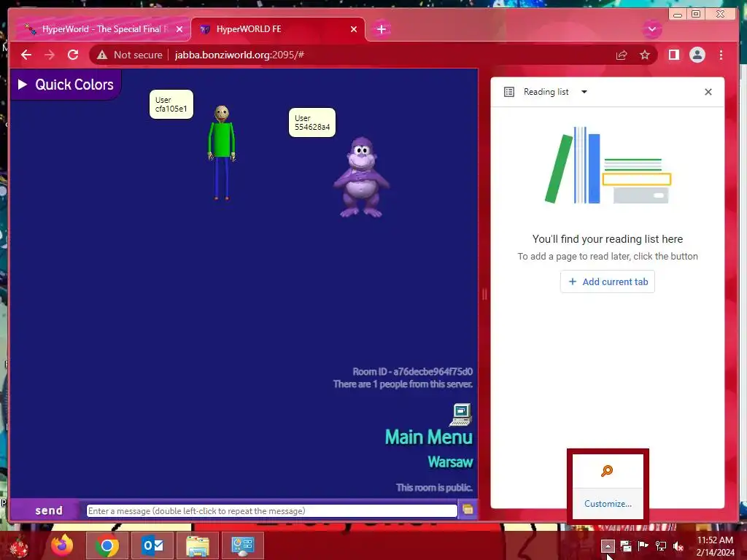Click the address bar URL
Image resolution: width=747 pixels, height=560 pixels.
[239, 55]
